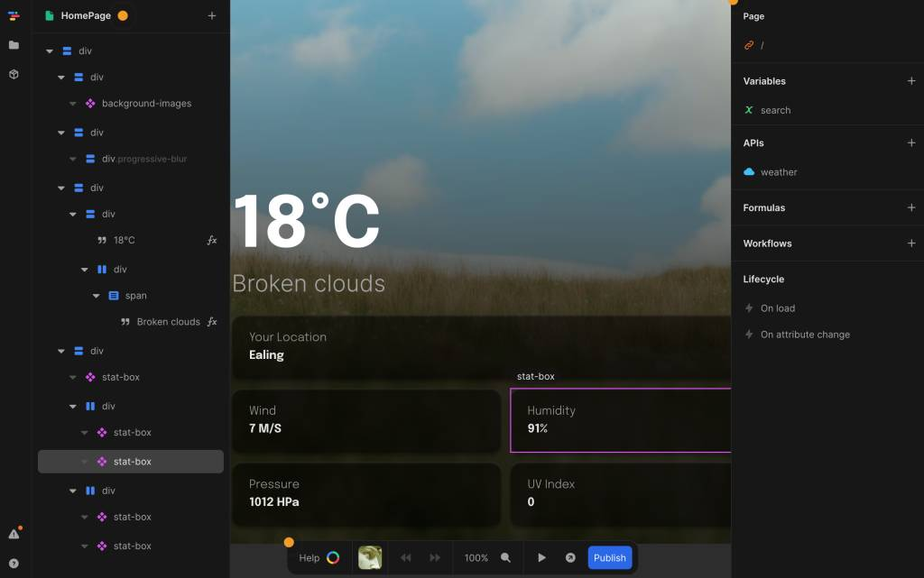Select the div.progressive-blur tree row
924x578 pixels.
(x=131, y=159)
